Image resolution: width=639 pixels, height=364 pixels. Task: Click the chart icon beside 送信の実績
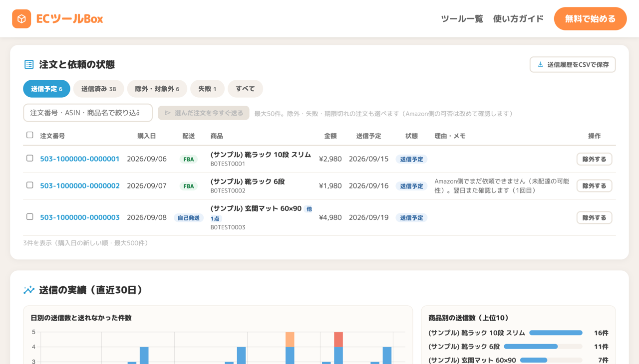click(x=29, y=290)
